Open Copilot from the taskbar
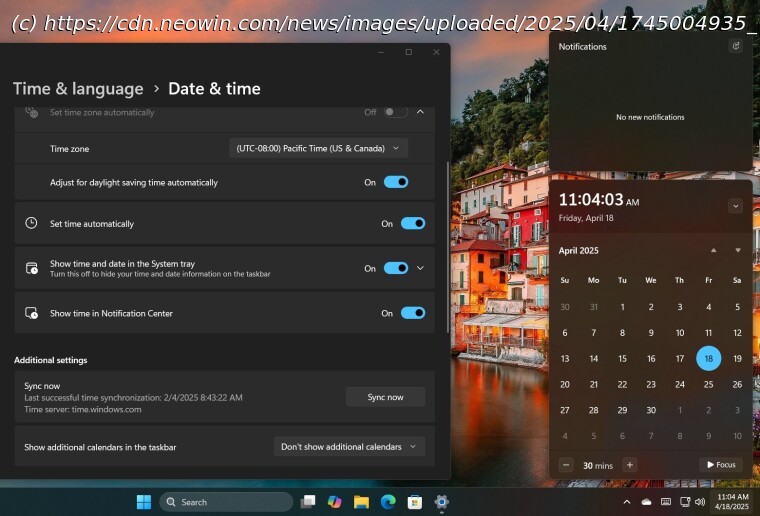 click(x=335, y=502)
